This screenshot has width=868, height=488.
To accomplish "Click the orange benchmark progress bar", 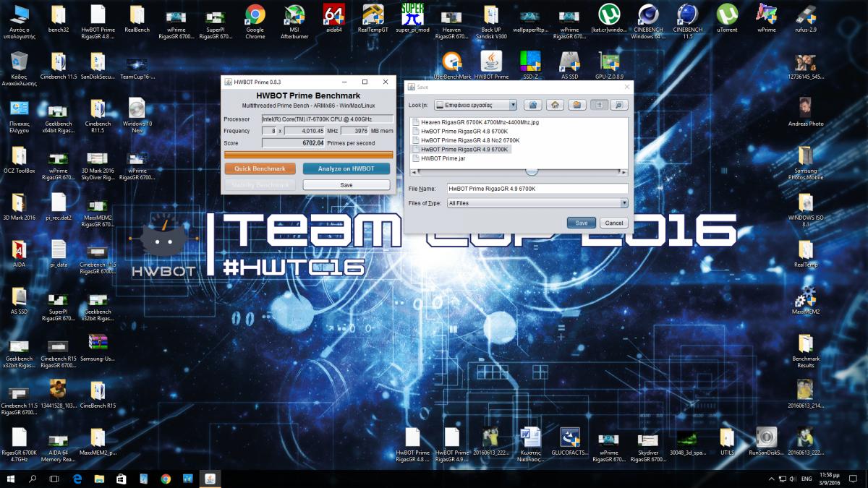I will (x=309, y=154).
